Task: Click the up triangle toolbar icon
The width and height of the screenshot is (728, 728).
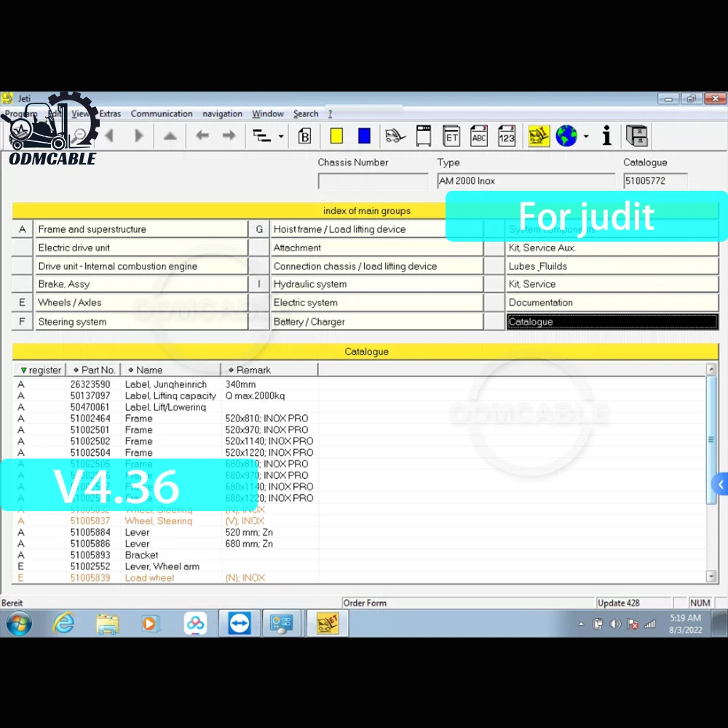Action: (170, 136)
